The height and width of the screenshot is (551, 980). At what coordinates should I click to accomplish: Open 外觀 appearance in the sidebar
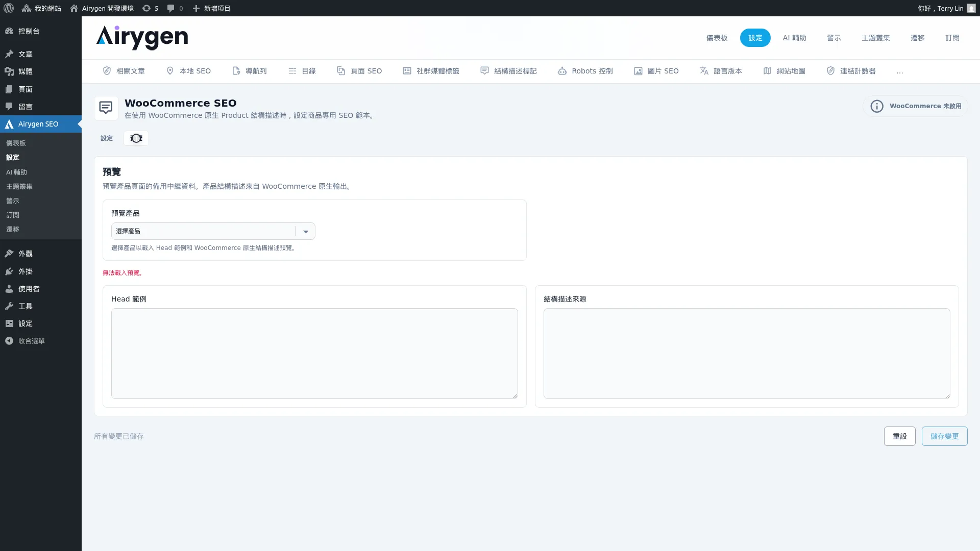pos(41,254)
